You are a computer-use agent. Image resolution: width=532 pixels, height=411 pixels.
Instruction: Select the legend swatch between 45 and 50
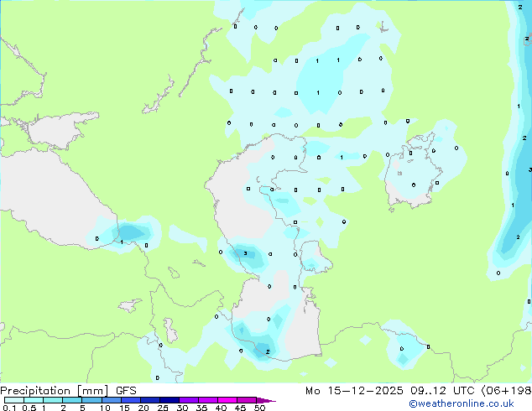coord(247,400)
